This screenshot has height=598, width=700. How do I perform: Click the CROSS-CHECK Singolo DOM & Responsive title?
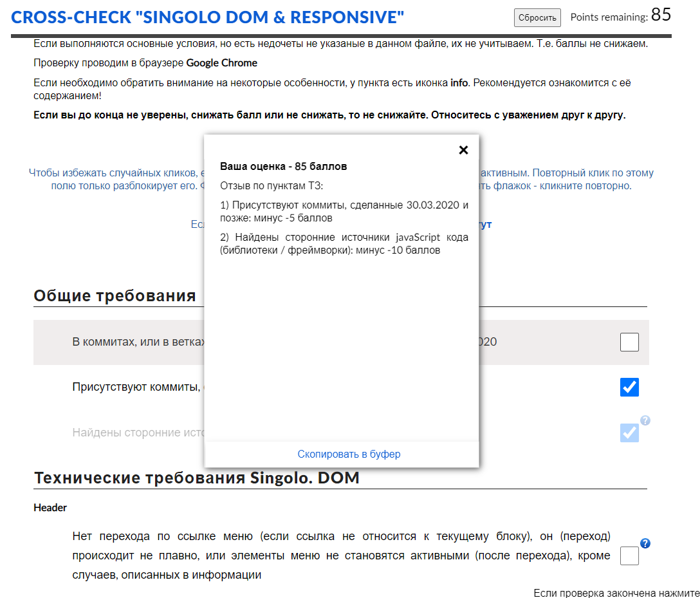[x=208, y=17]
